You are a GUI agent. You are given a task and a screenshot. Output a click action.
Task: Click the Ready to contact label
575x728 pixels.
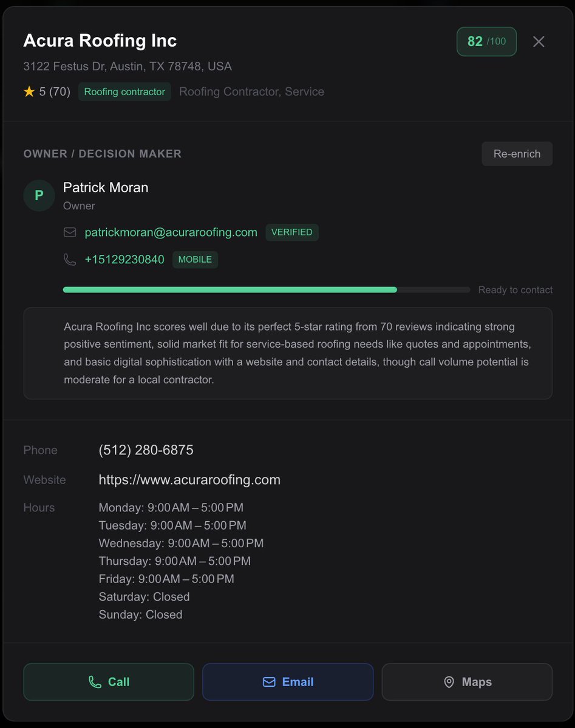click(515, 290)
